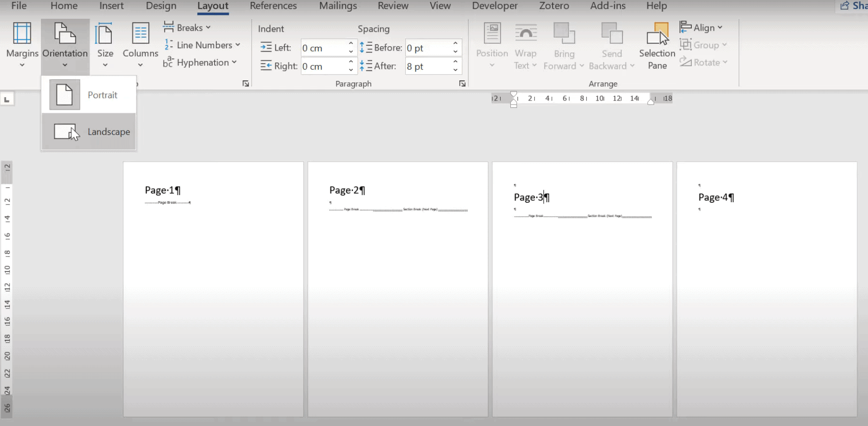The image size is (868, 426).
Task: Open Paragraph settings dialog launcher
Action: 462,84
